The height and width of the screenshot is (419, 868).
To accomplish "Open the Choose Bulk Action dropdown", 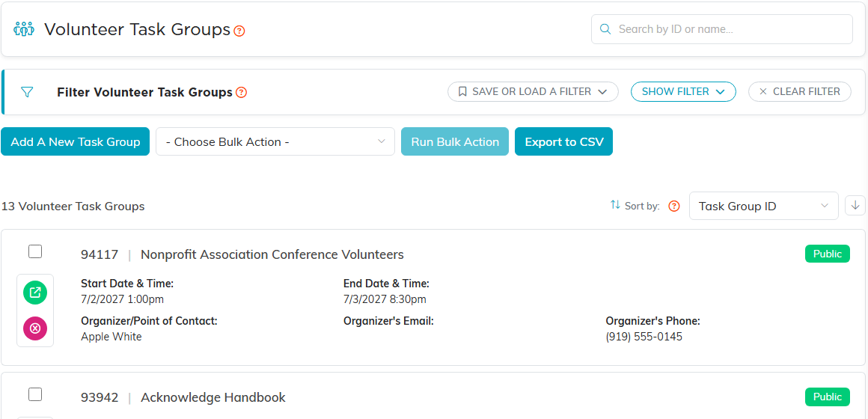I will (275, 141).
